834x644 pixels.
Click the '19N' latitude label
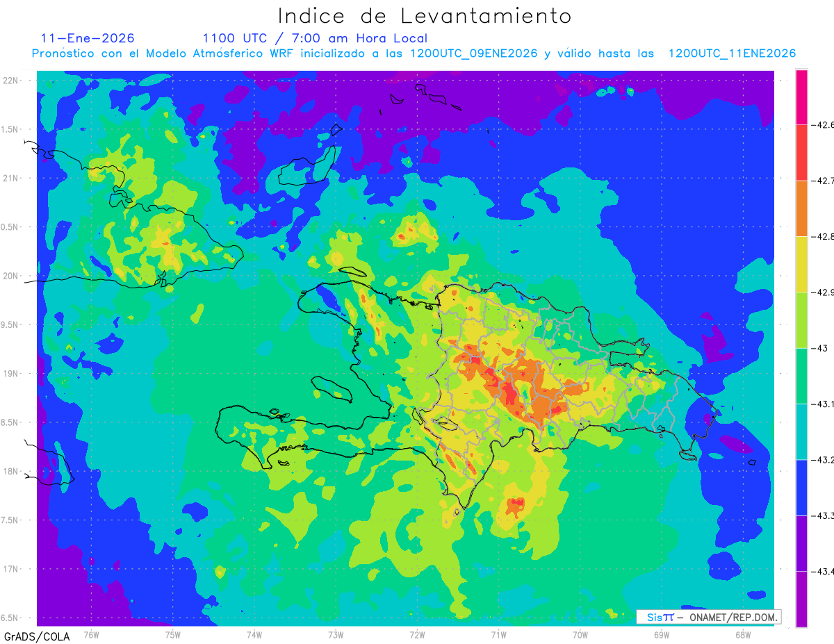tap(12, 374)
